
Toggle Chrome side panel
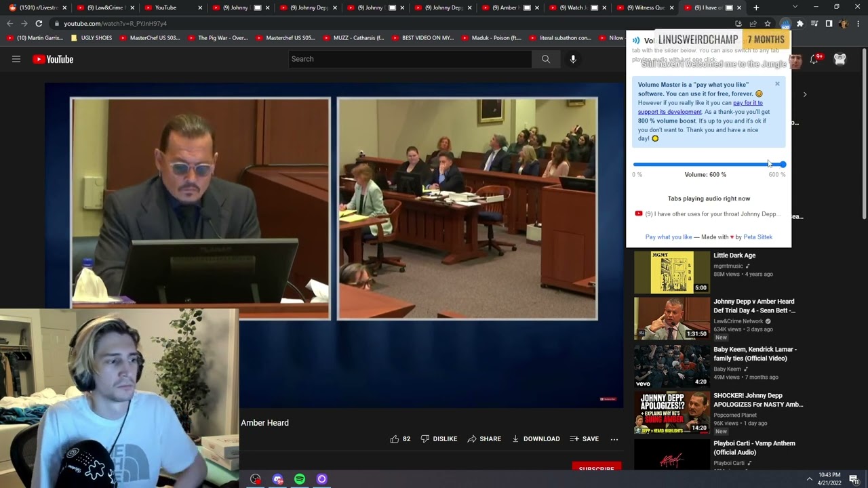(x=829, y=24)
